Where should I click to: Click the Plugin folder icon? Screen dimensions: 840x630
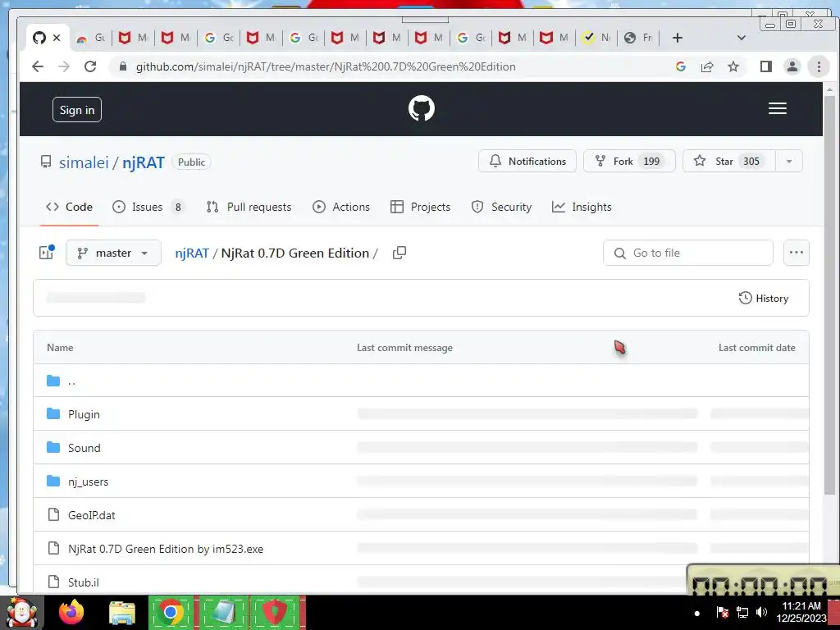[53, 413]
